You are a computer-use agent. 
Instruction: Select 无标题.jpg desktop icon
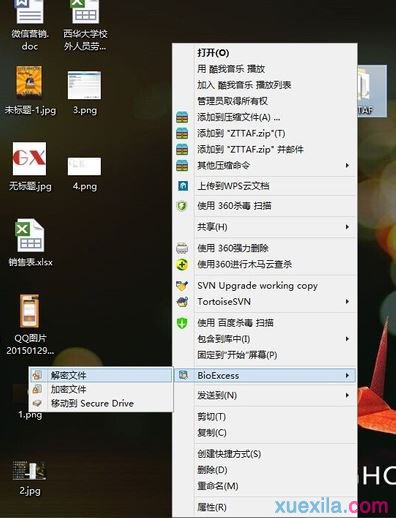pos(29,159)
